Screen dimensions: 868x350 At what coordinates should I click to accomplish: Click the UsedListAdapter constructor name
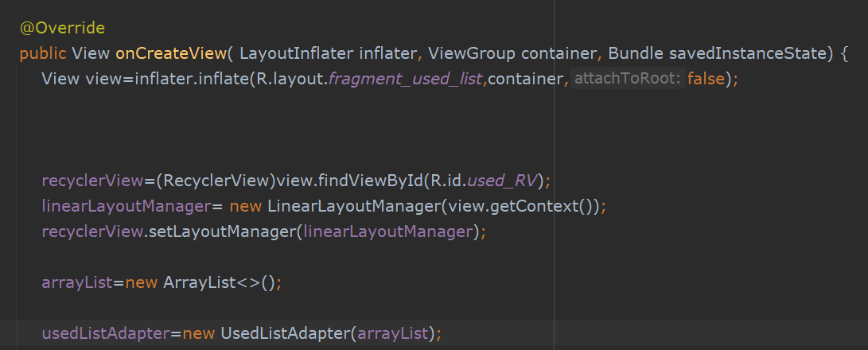point(286,334)
